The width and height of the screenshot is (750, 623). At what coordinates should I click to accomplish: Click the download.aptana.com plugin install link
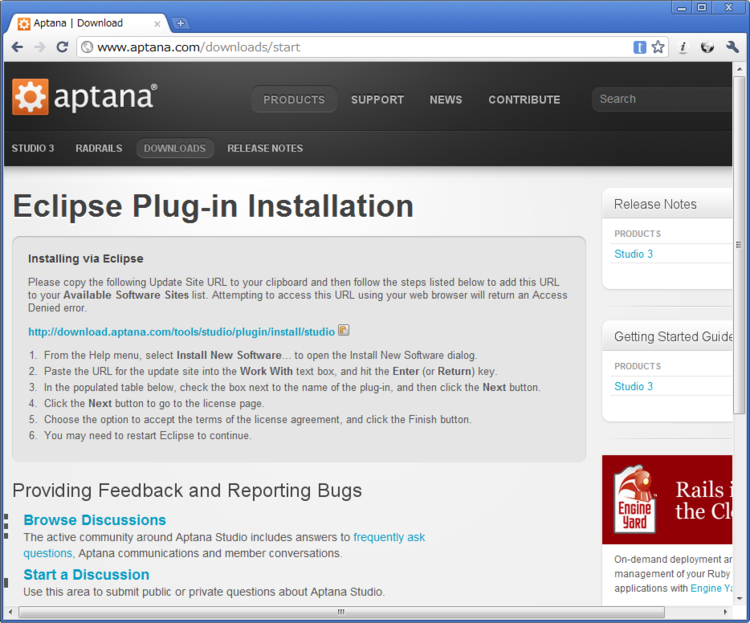(x=181, y=332)
